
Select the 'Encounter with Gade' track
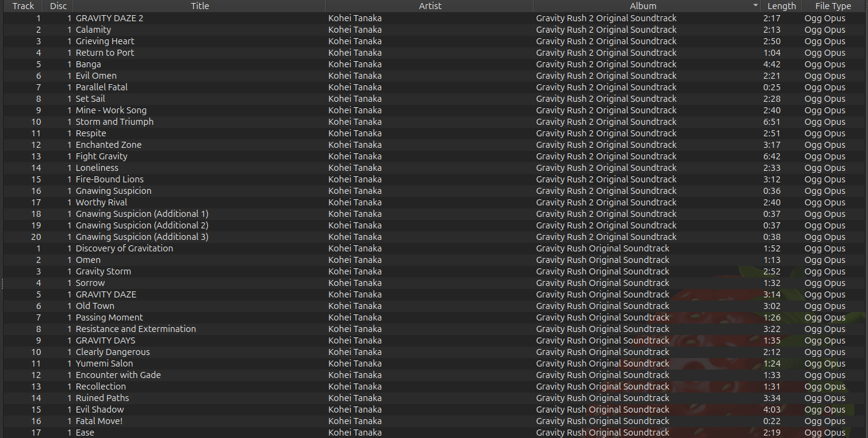(x=118, y=375)
